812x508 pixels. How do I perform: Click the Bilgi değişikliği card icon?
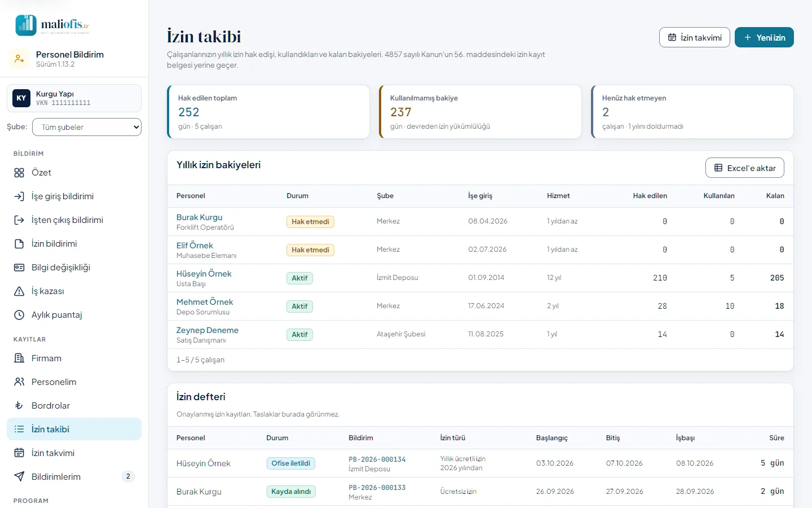point(19,268)
